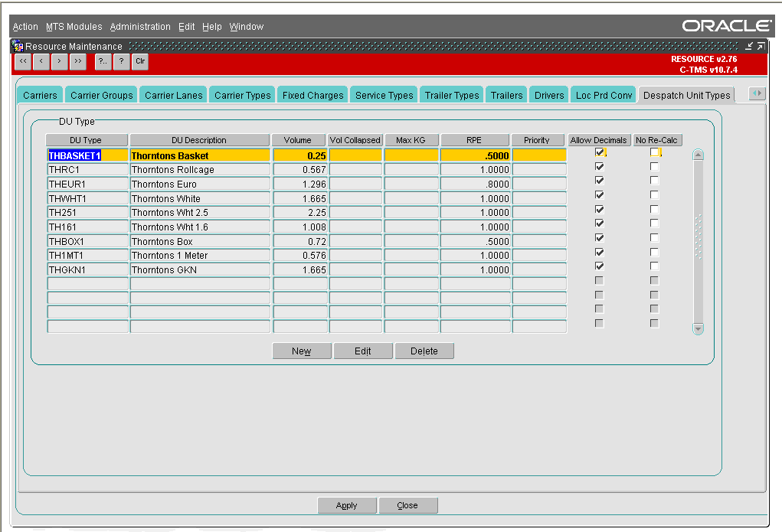The image size is (782, 532).
Task: Click the Thorntons Rollcage description field
Action: coord(200,169)
